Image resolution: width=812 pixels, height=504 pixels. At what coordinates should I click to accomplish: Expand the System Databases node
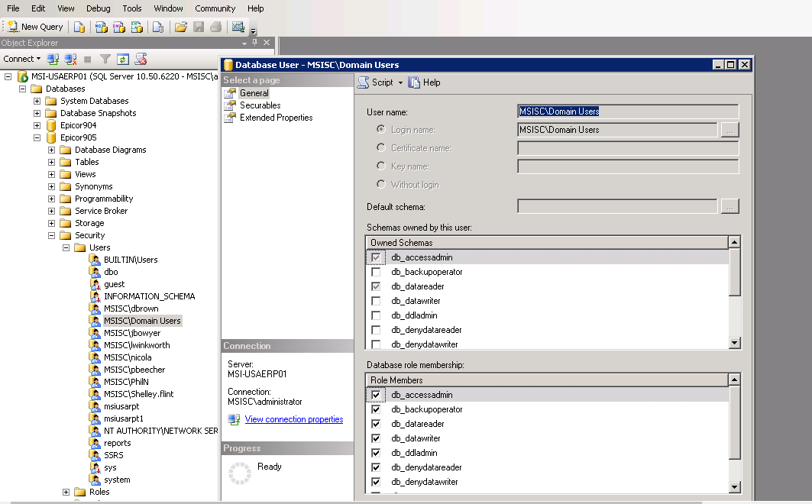(x=37, y=101)
